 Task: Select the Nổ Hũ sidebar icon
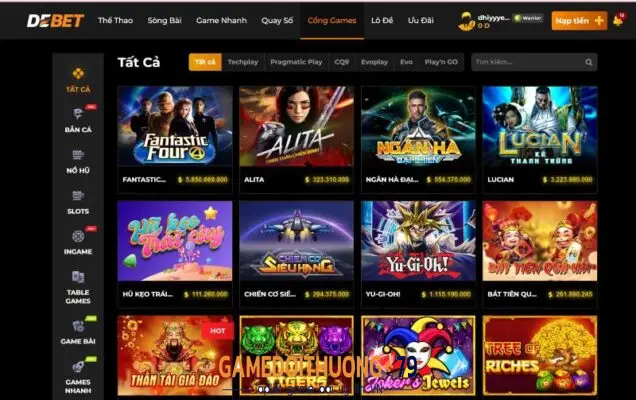[x=78, y=155]
